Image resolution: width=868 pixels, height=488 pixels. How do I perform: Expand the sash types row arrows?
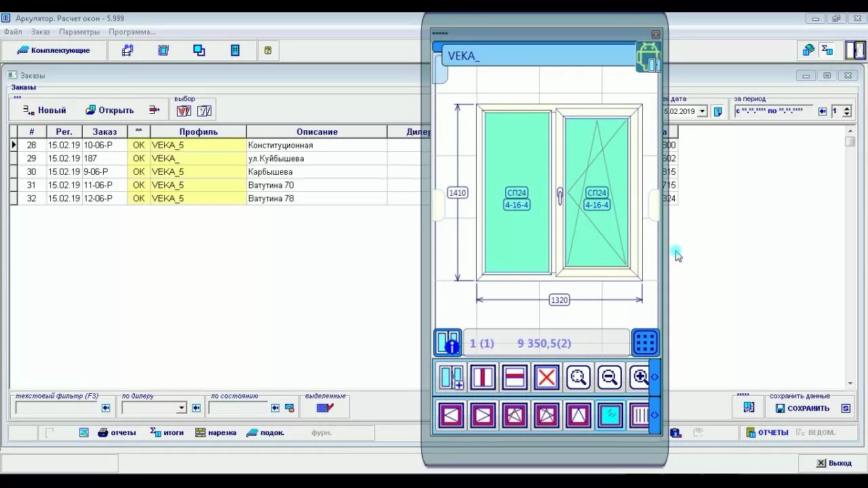pos(654,415)
